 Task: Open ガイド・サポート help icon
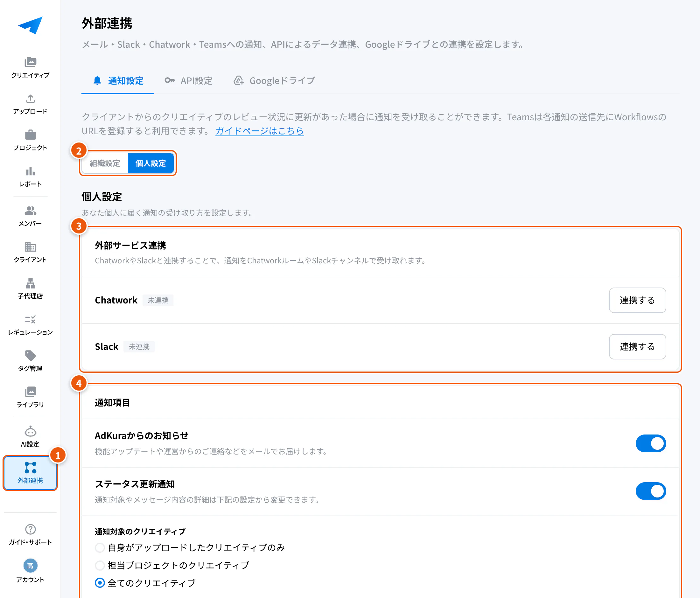point(31,529)
